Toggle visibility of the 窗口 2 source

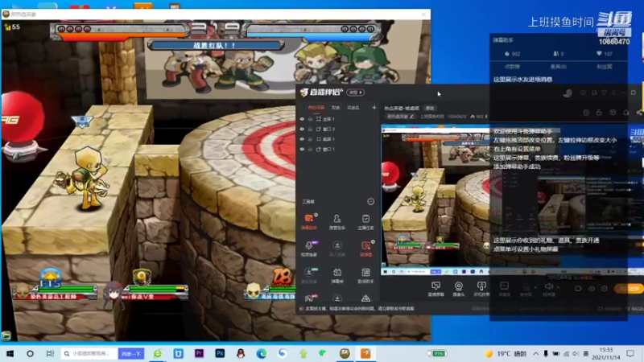(302, 130)
